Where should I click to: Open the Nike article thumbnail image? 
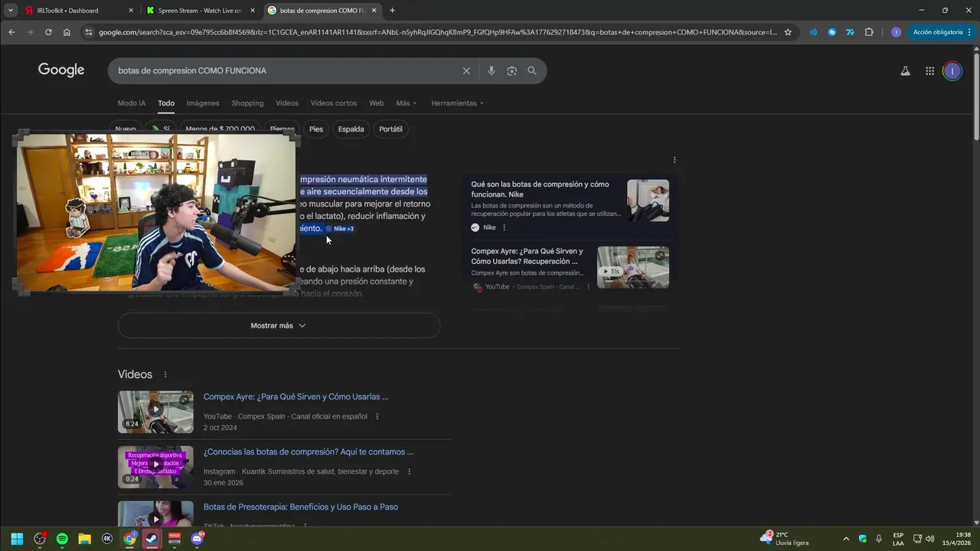[648, 201]
